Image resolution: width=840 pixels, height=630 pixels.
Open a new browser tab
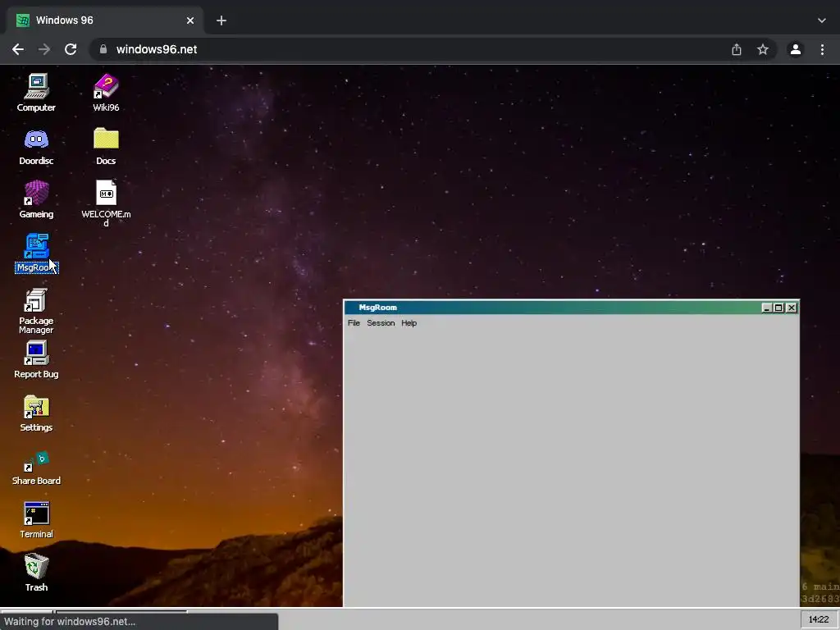pos(221,21)
